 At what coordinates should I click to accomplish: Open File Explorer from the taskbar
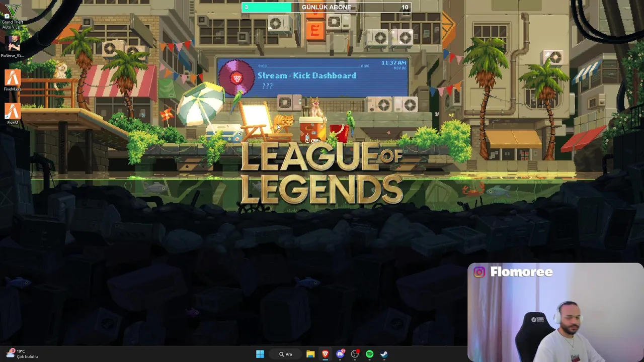310,354
